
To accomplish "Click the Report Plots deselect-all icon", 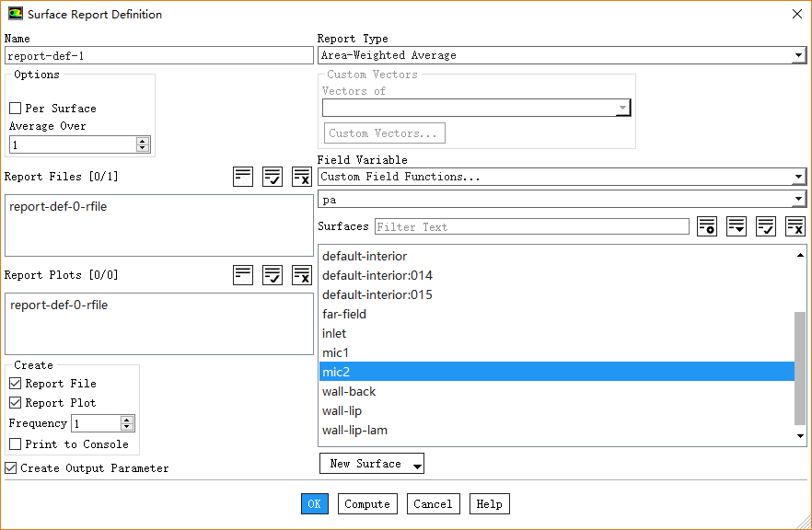I will click(x=302, y=274).
